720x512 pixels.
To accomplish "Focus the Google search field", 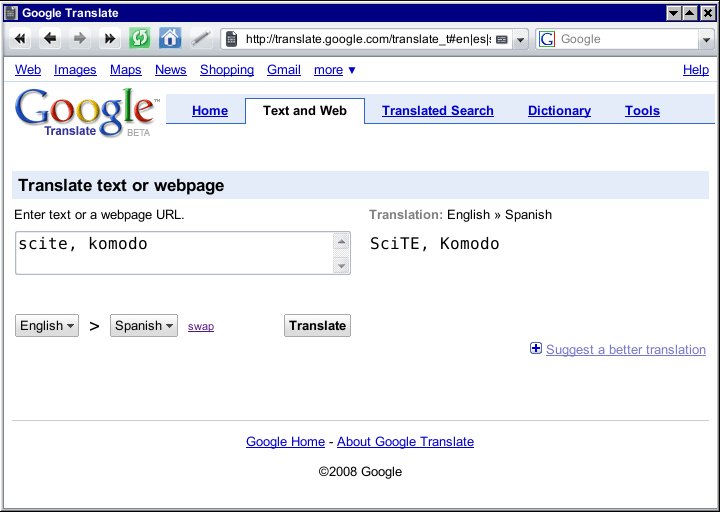I will pos(627,39).
